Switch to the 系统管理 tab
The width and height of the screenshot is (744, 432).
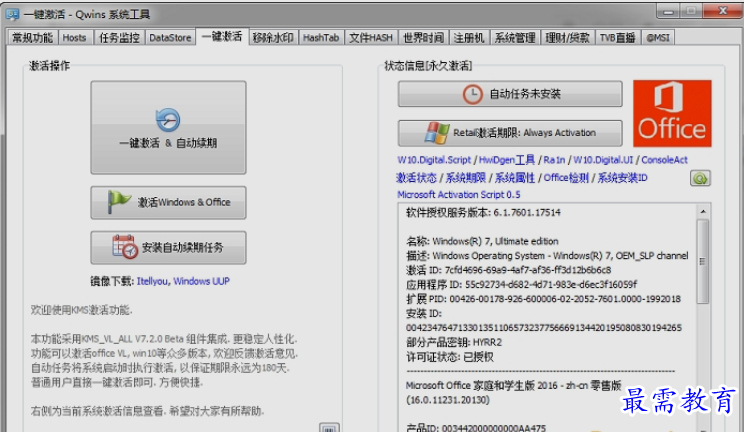tap(515, 38)
